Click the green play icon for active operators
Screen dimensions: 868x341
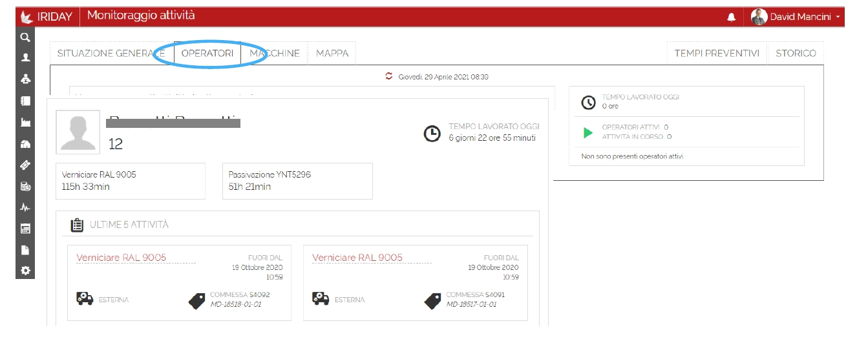click(x=587, y=132)
